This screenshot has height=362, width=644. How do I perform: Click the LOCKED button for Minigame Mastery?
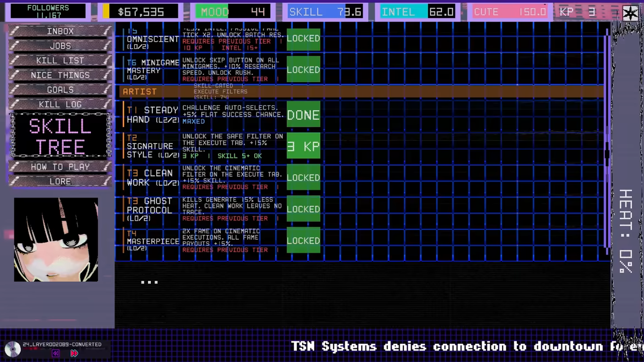tap(303, 70)
